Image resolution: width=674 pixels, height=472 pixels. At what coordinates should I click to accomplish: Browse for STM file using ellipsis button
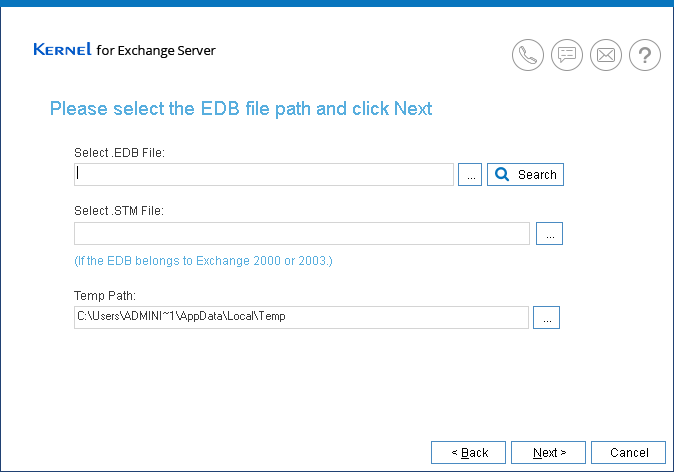[x=550, y=233]
